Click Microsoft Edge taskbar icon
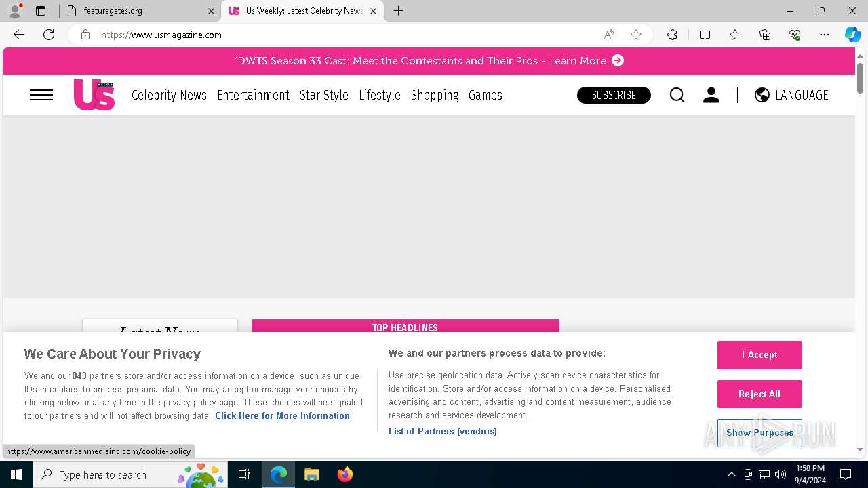 (x=279, y=474)
